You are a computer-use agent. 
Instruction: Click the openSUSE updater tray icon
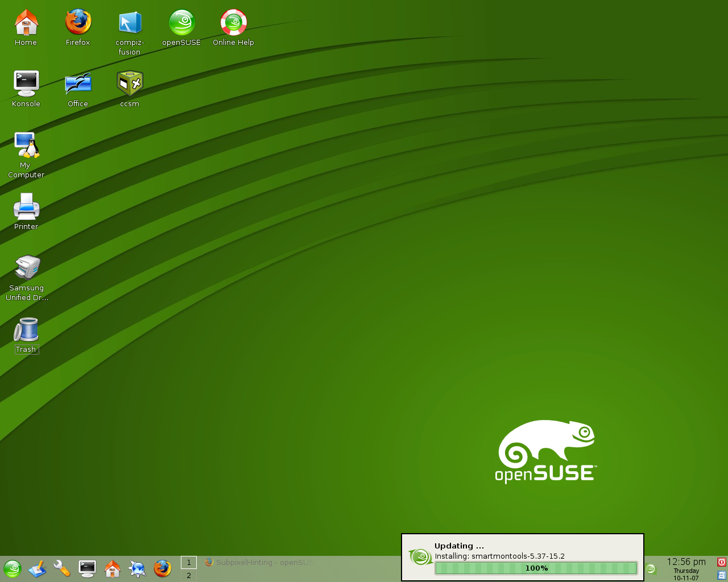click(651, 569)
